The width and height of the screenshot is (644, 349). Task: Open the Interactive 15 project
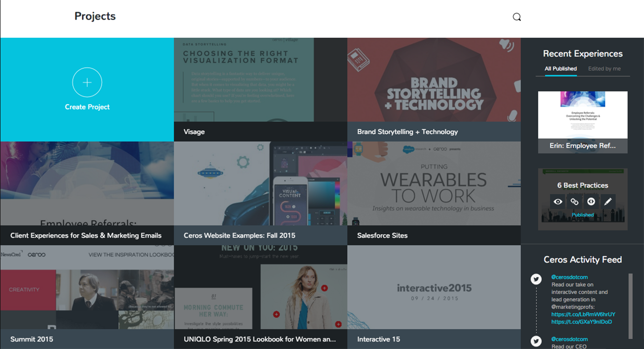point(434,297)
